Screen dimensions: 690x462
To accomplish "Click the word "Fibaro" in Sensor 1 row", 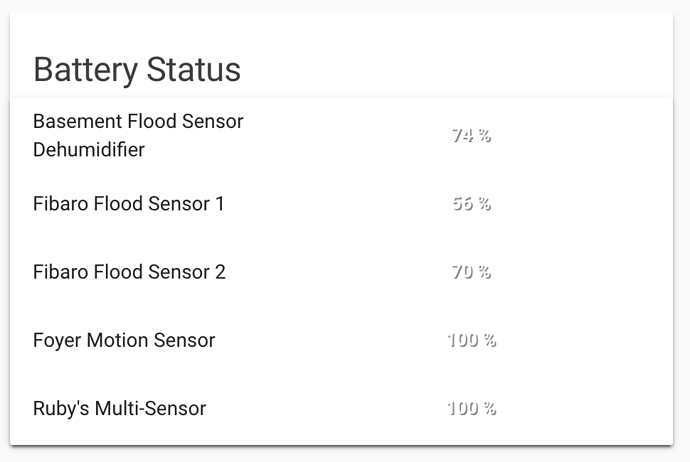I will tap(60, 204).
